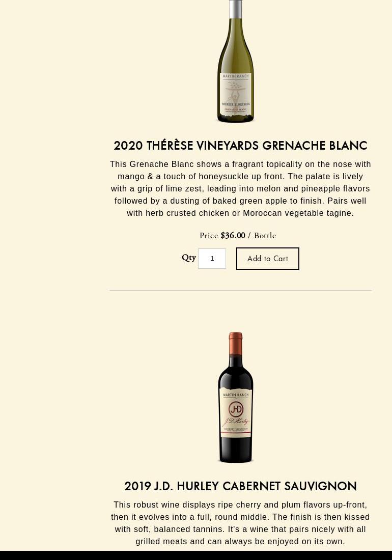The width and height of the screenshot is (392, 560).
Task: Click the Cabernet Sauvignon description paragraph
Action: coord(240,523)
